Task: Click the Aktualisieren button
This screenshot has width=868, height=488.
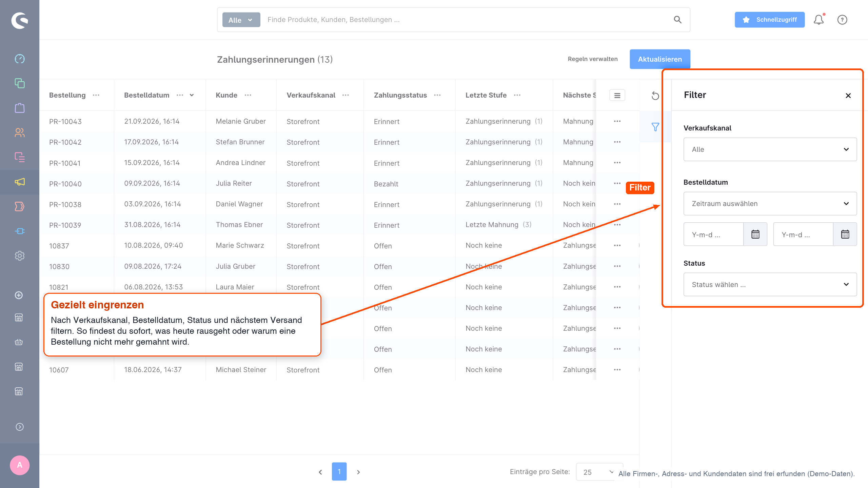Action: point(660,59)
